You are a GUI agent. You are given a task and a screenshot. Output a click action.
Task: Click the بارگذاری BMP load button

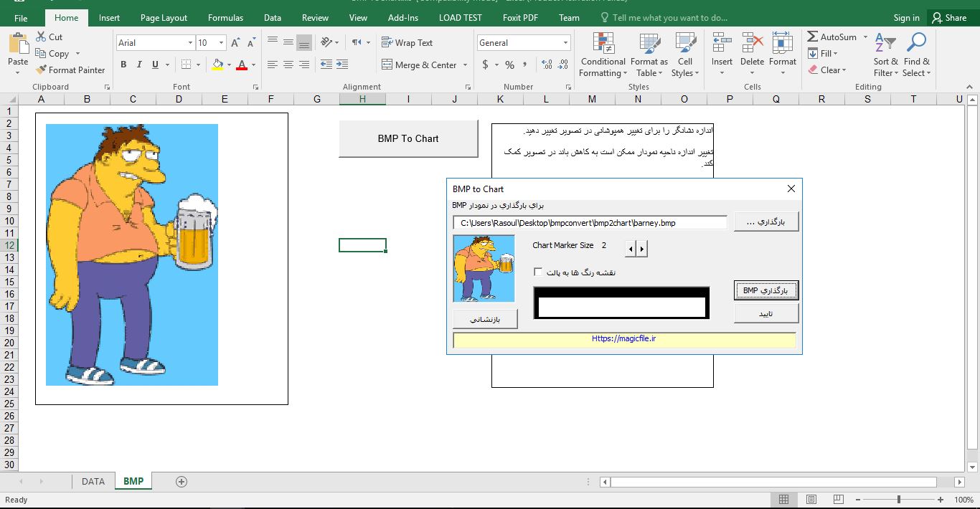(x=766, y=290)
